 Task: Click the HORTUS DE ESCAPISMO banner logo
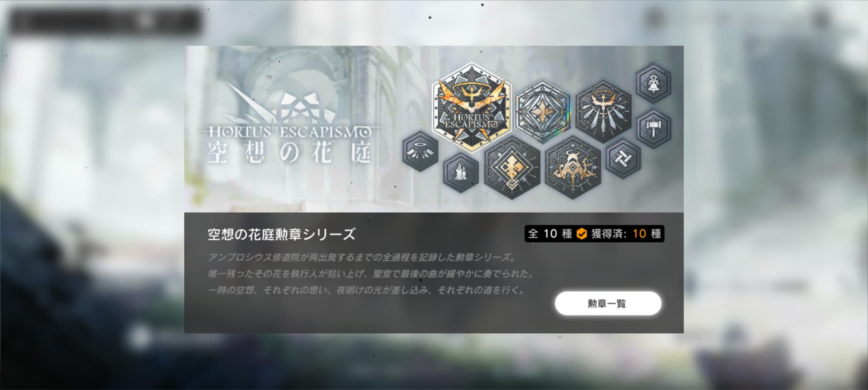290,132
